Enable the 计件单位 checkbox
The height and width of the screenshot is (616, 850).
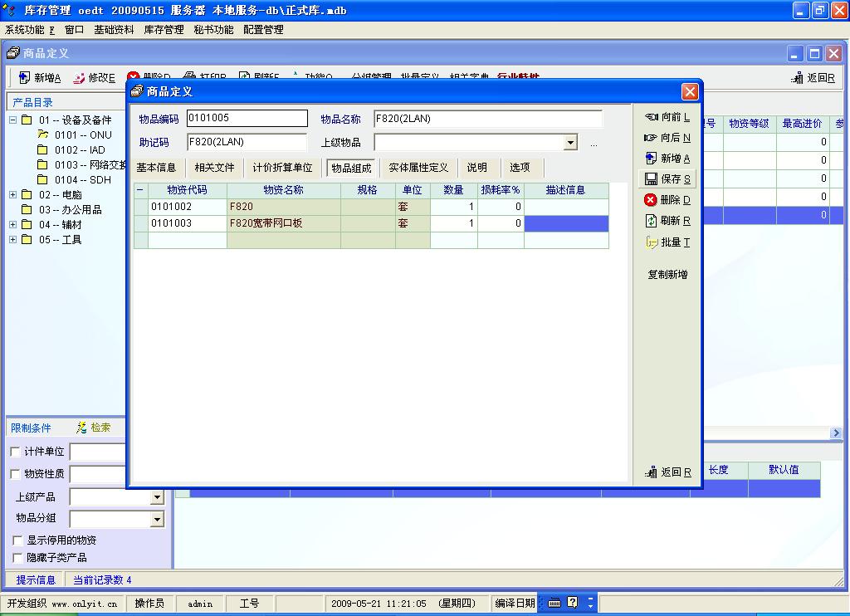click(x=16, y=452)
